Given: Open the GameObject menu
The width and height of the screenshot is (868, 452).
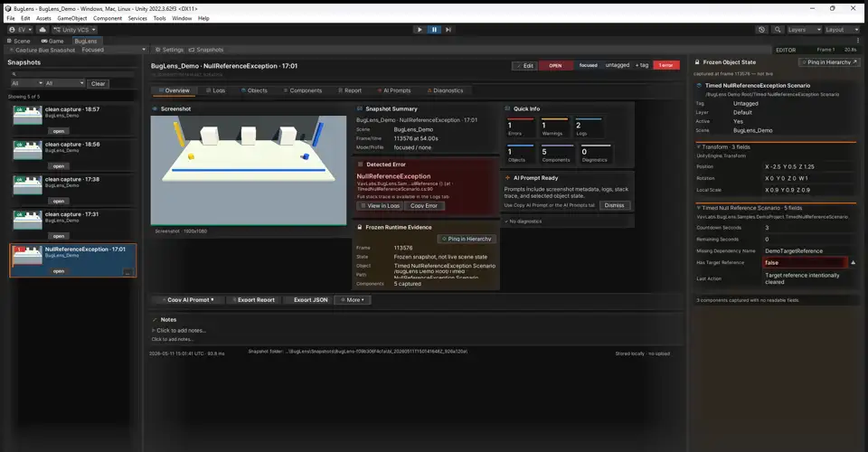Looking at the screenshot, I should pyautogui.click(x=72, y=18).
